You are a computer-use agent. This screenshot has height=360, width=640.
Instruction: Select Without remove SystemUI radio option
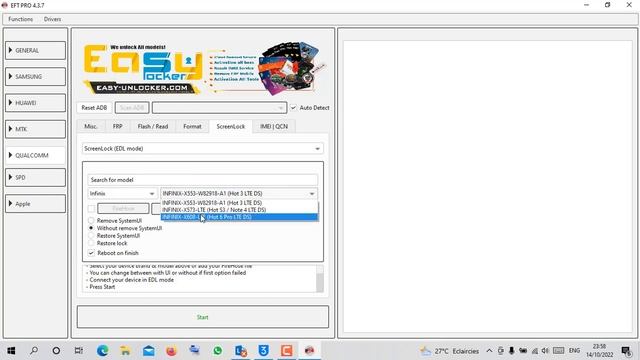tap(91, 228)
